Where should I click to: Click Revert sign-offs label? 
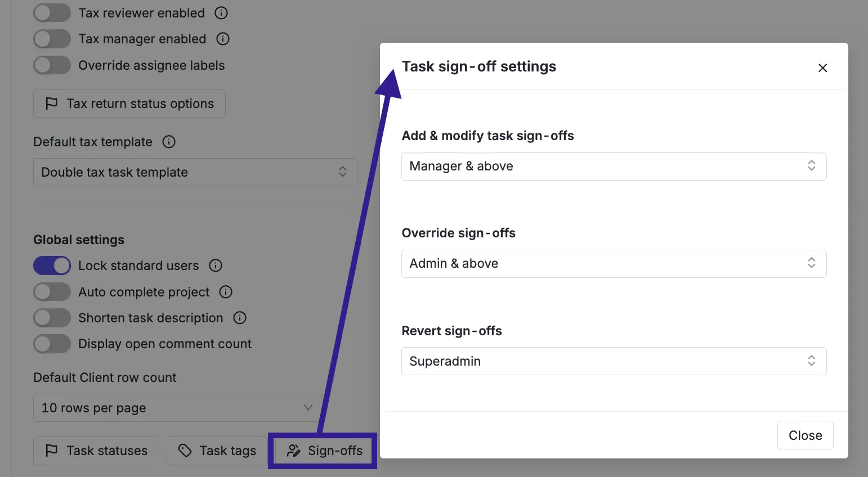coord(451,331)
